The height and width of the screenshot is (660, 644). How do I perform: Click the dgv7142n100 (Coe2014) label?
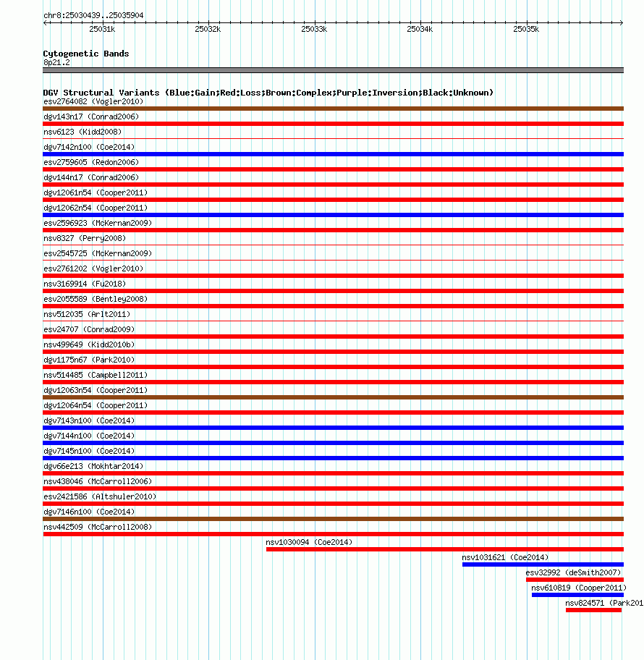[89, 147]
